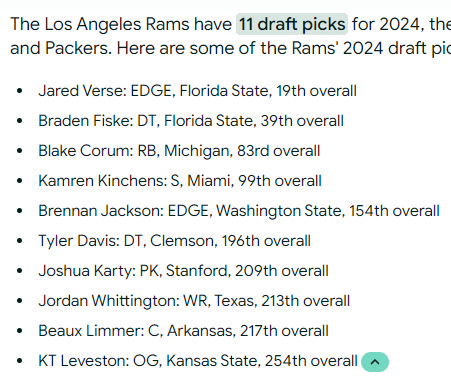Collapse the overview with the green chevron button

[375, 362]
